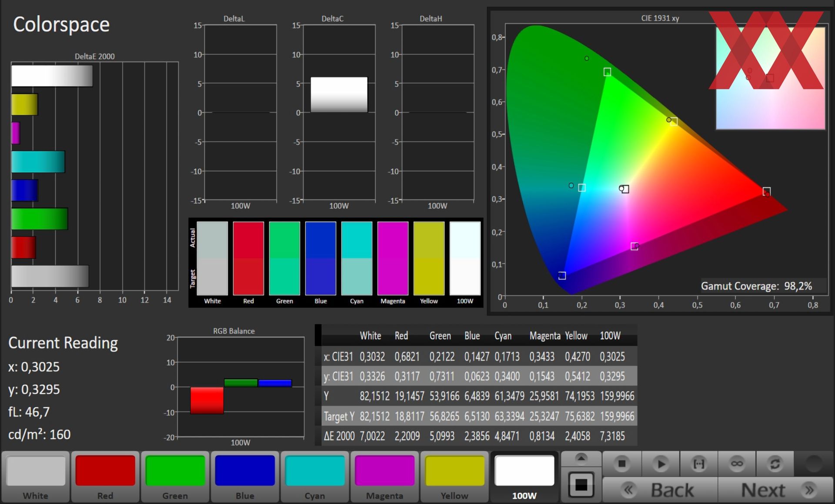Click the Colorspace page title
This screenshot has width=835, height=504.
61,24
